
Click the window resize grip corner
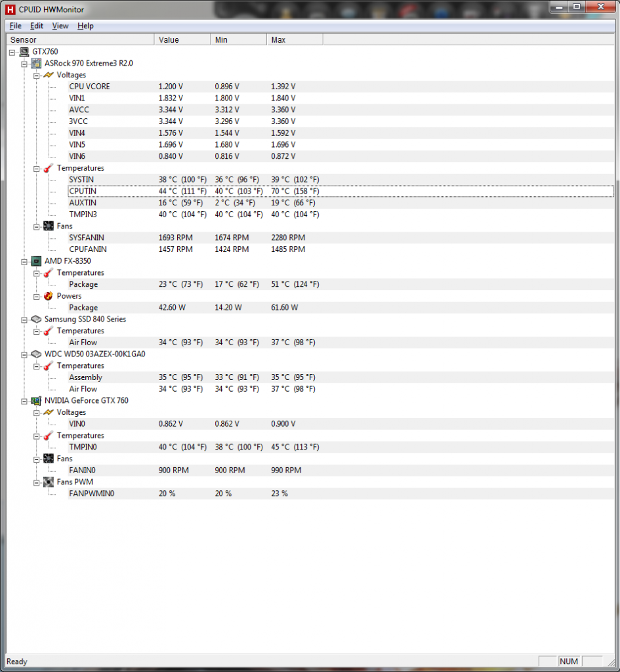pos(611,662)
